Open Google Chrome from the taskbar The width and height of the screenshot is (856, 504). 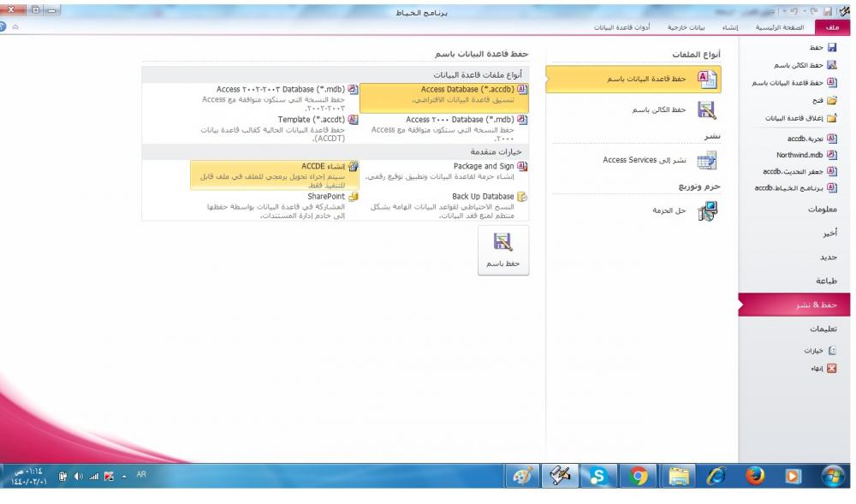638,476
